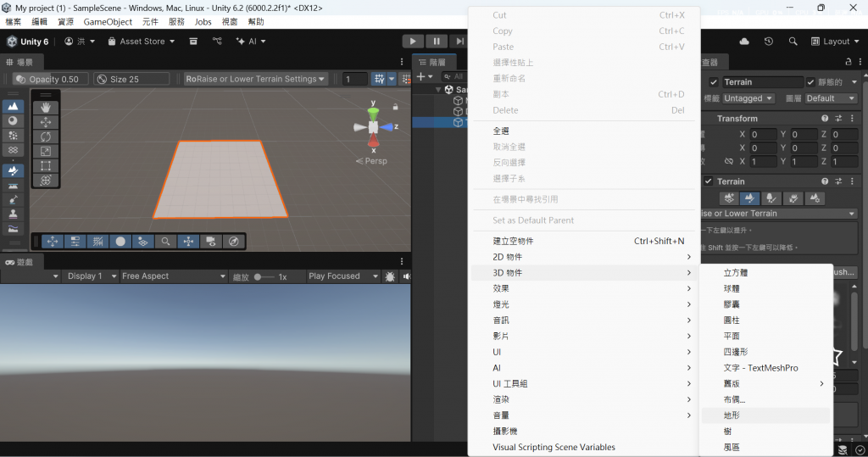Click the Raise or Lower terrain brush icon
The width and height of the screenshot is (868, 457).
point(14,171)
